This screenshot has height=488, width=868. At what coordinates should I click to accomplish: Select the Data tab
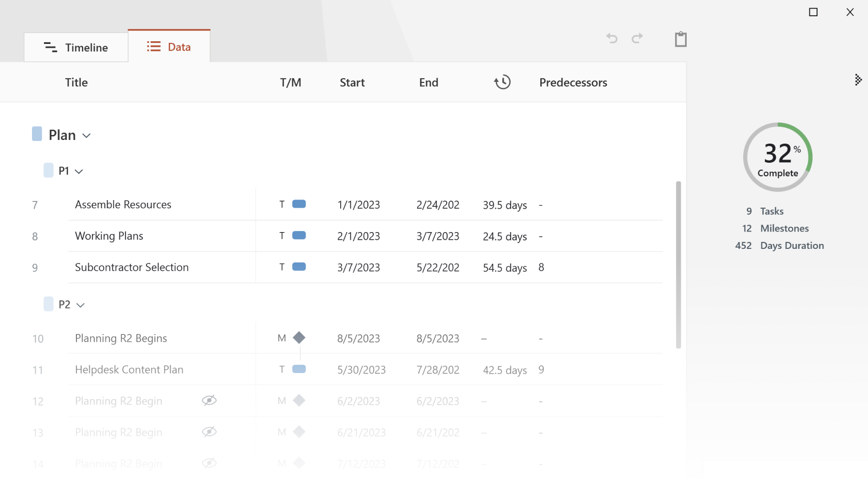[x=169, y=47]
